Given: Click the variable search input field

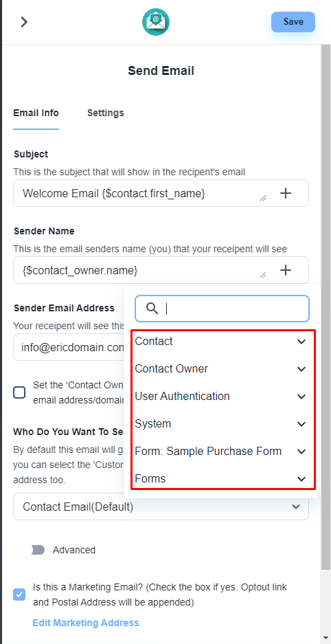Looking at the screenshot, I should 222,309.
